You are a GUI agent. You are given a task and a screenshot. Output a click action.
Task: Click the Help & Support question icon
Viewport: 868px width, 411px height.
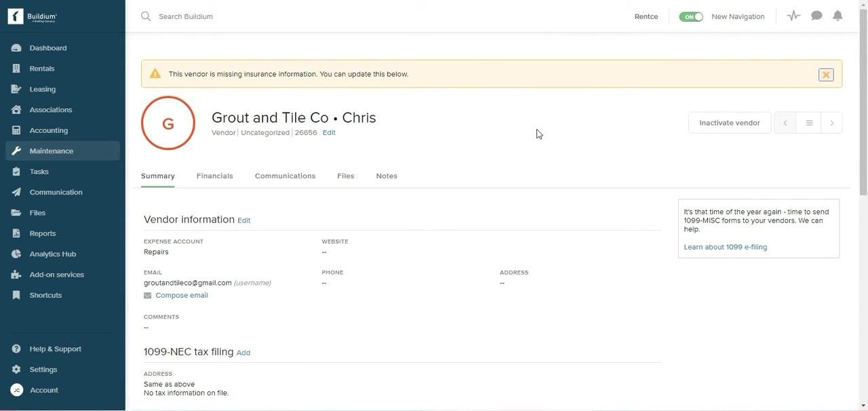(16, 349)
